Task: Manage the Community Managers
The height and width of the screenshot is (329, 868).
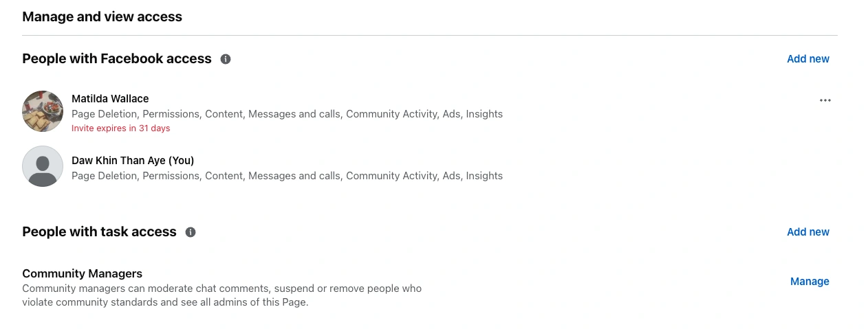Action: coord(810,282)
